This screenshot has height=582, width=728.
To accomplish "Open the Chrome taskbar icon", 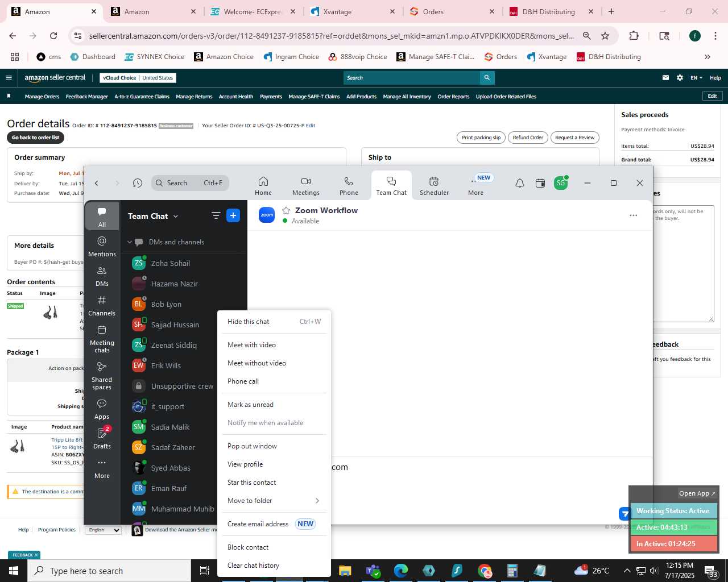I will tap(485, 571).
